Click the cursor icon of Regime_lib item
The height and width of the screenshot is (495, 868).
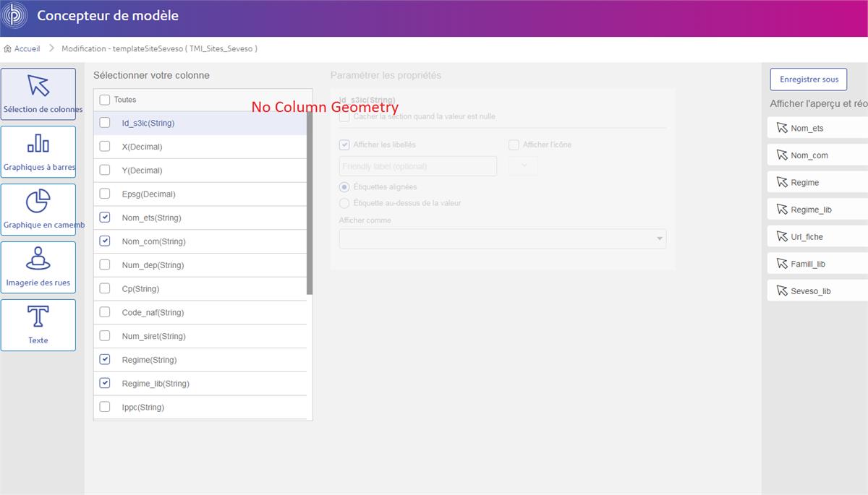point(781,210)
